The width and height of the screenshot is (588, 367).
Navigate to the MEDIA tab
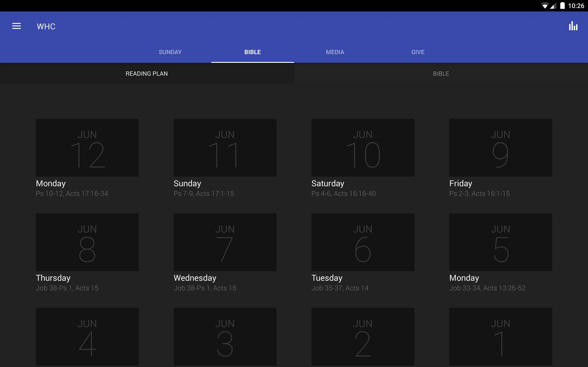tap(335, 52)
